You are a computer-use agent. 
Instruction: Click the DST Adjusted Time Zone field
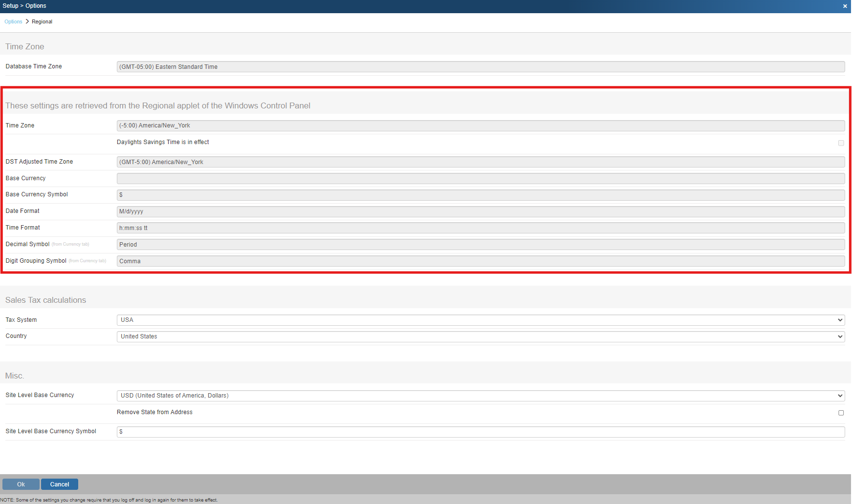480,162
